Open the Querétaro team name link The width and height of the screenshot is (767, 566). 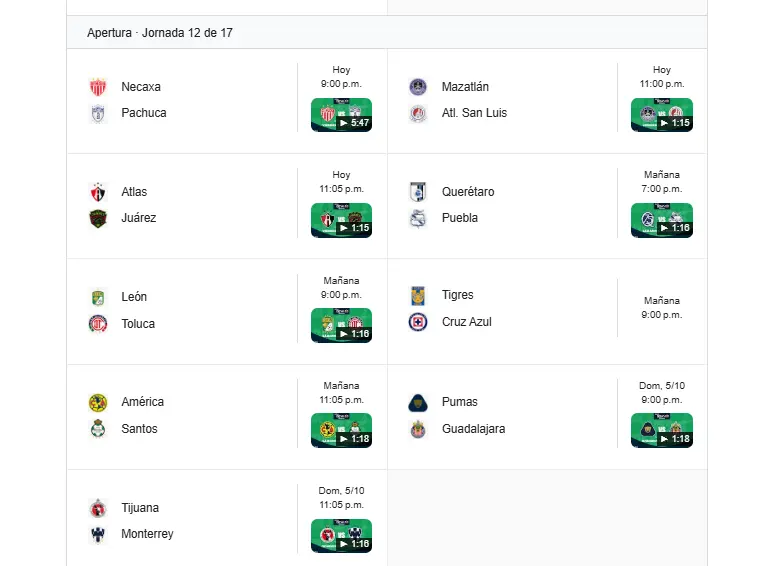click(x=467, y=192)
